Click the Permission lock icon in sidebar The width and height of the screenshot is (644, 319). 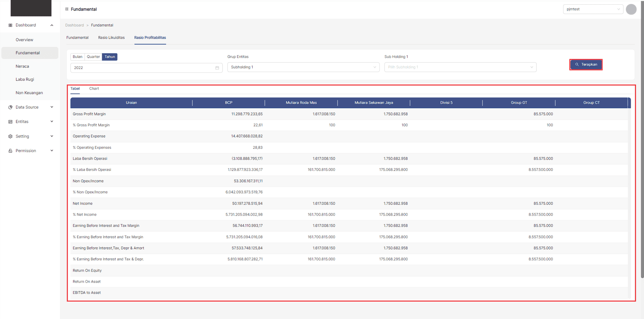[x=10, y=151]
